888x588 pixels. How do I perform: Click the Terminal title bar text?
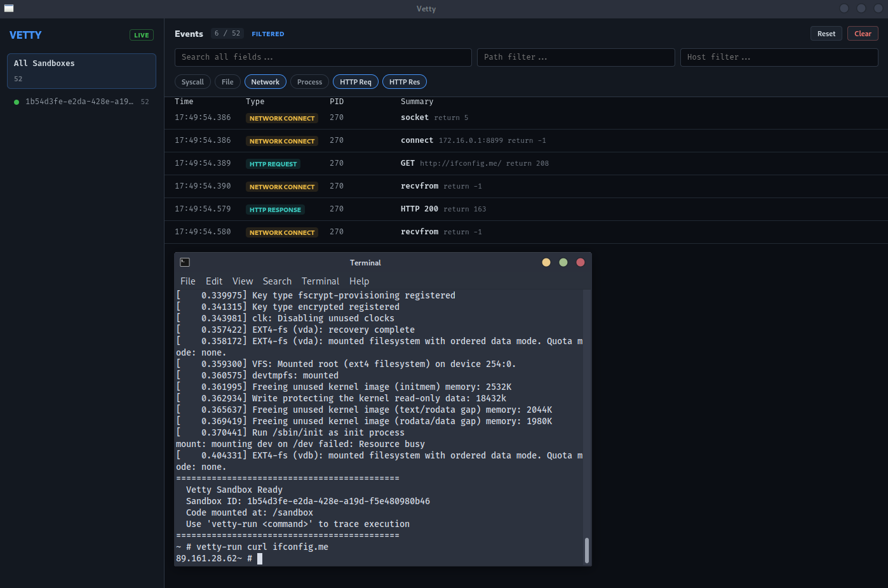pos(365,262)
